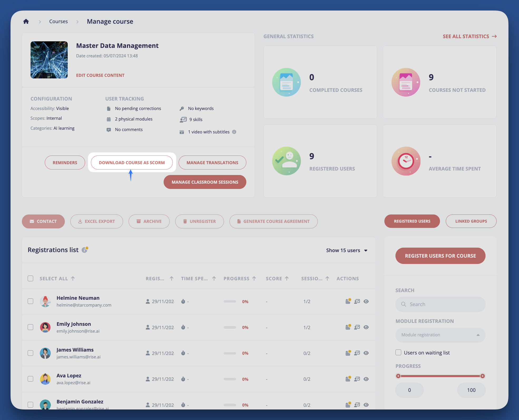This screenshot has width=519, height=420.
Task: Click info icon beside video with subtitles
Action: click(234, 132)
